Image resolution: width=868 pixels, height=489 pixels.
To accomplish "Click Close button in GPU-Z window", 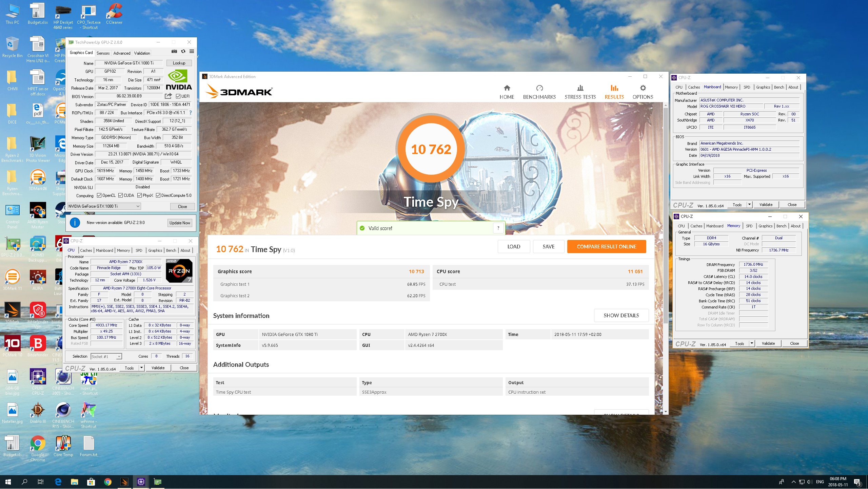I will [182, 207].
